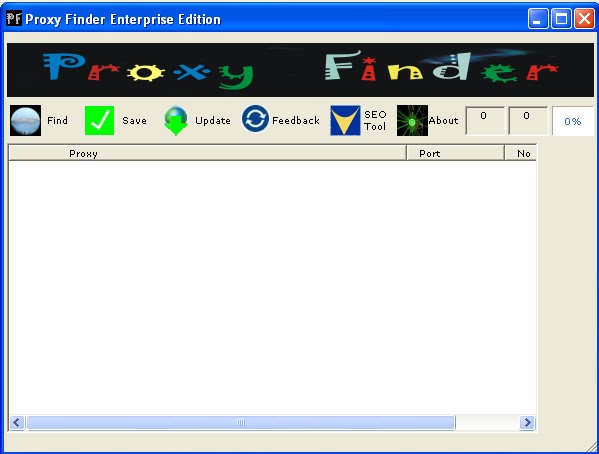Click the horizontal scrollbar thumb

pos(241,423)
